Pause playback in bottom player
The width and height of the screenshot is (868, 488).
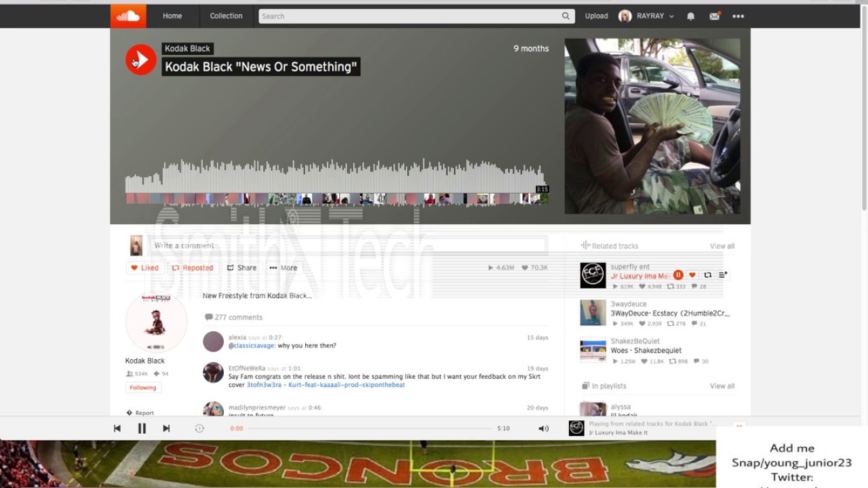(x=142, y=428)
